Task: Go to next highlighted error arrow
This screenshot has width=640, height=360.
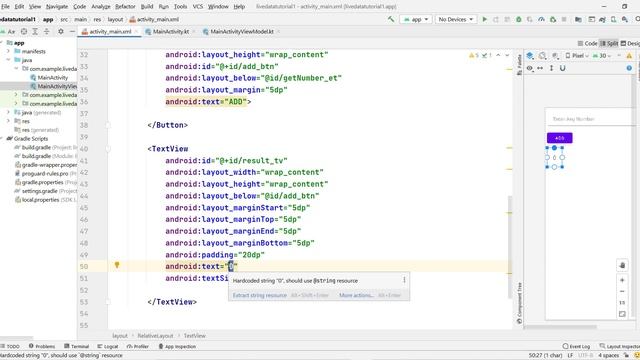Action: (507, 55)
